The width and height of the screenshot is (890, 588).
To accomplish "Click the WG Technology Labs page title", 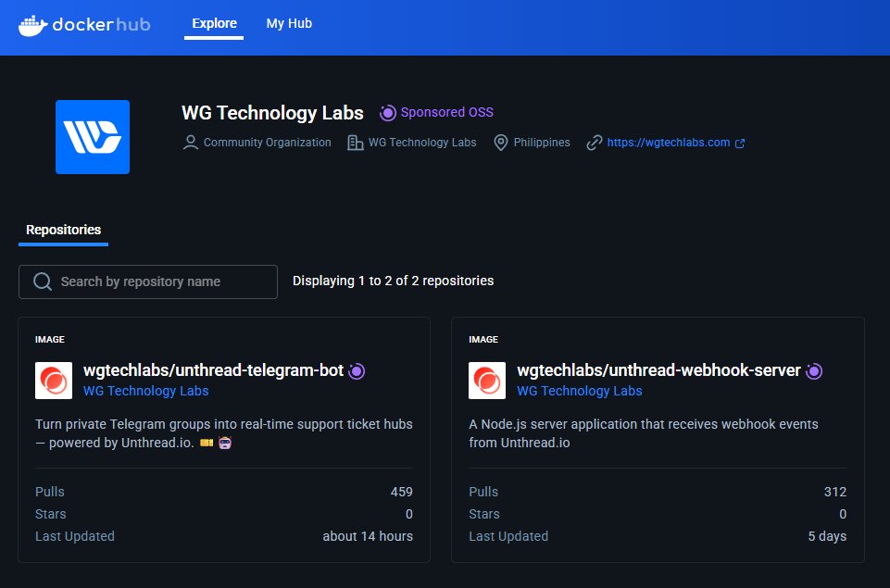I will (x=272, y=112).
